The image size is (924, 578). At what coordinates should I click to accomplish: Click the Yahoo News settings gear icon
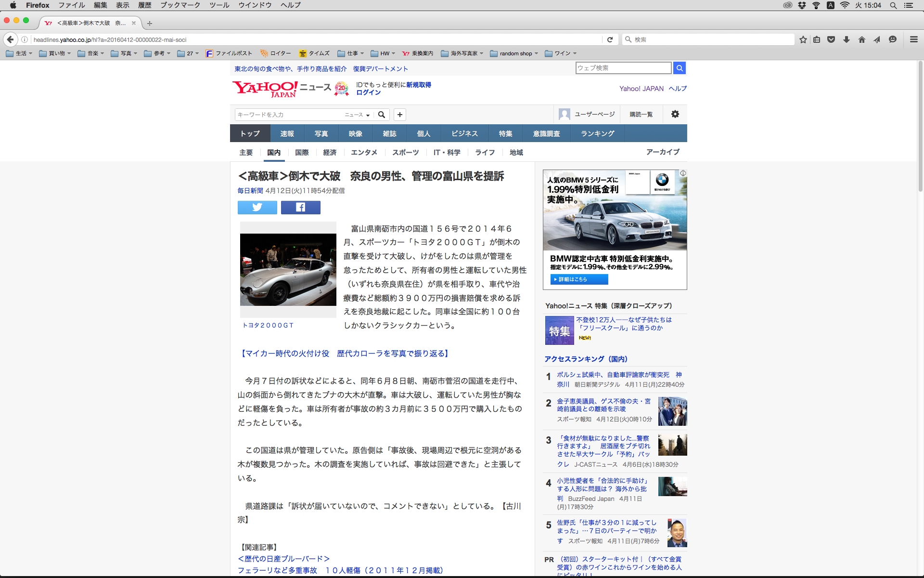[675, 114]
